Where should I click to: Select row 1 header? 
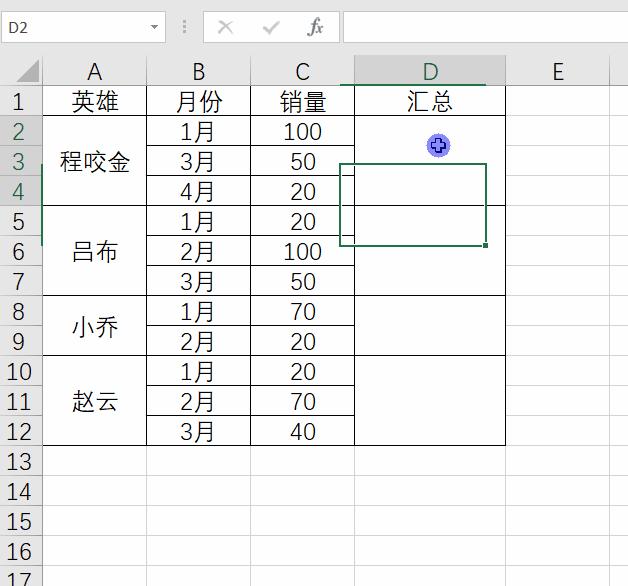tap(21, 101)
